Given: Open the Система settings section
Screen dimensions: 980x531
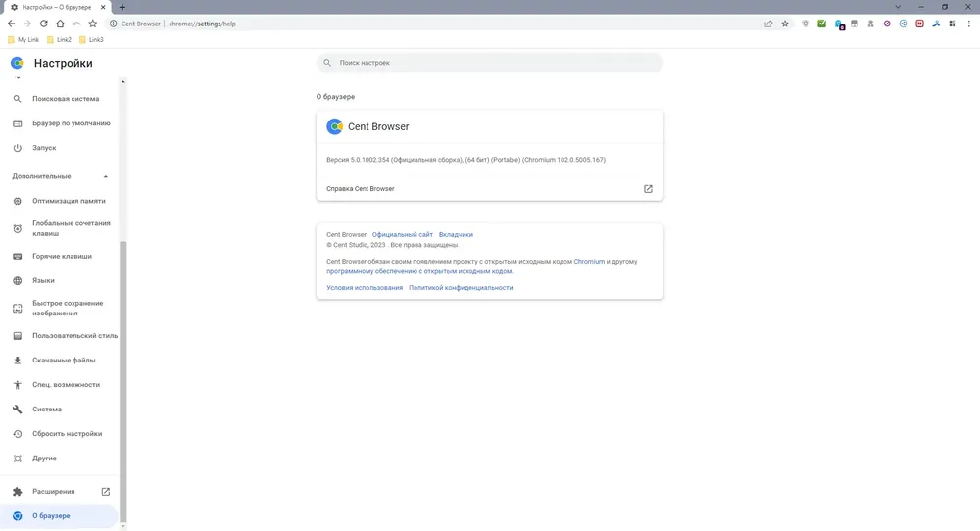Looking at the screenshot, I should pos(60,410).
